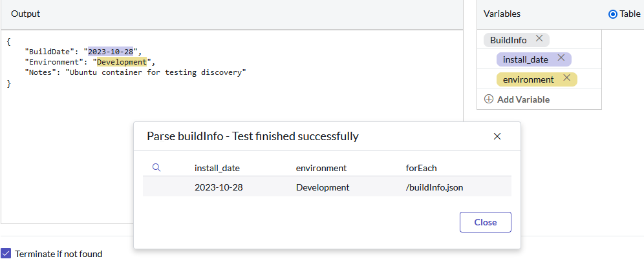Remove the BuildInfo variable with its X icon

pos(539,39)
